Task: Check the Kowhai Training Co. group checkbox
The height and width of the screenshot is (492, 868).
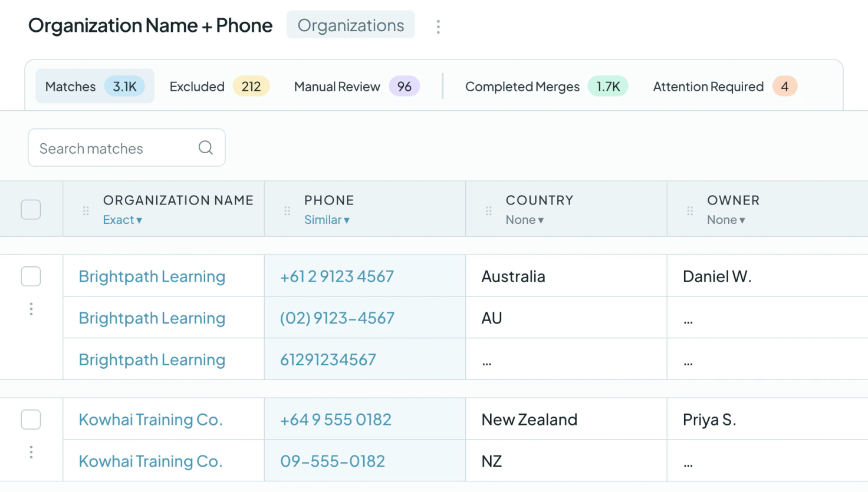Action: coord(31,420)
